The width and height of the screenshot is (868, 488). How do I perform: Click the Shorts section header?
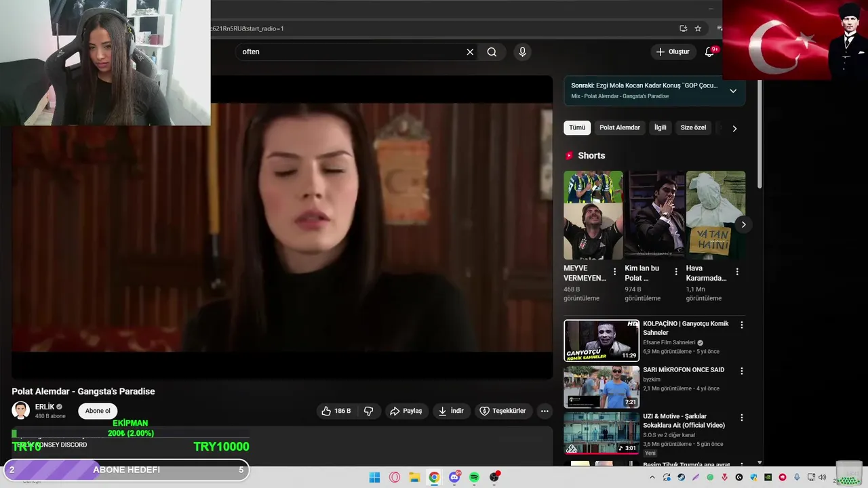(x=591, y=155)
